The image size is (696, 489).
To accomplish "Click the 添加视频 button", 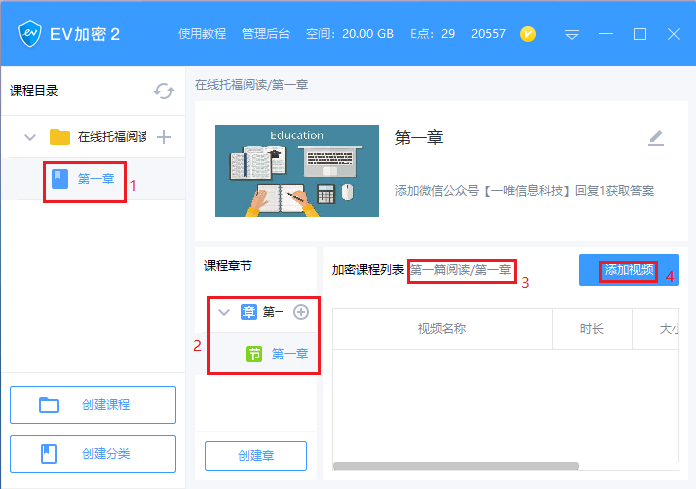I will [x=629, y=270].
